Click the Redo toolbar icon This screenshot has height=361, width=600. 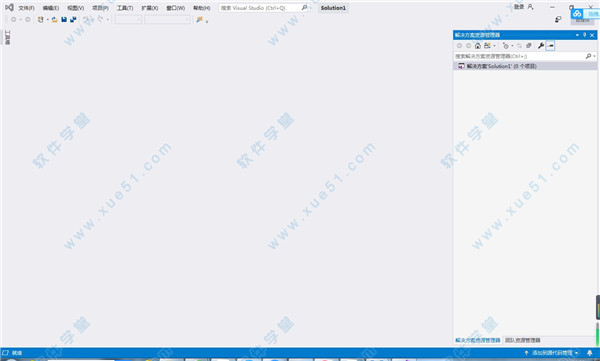point(100,19)
